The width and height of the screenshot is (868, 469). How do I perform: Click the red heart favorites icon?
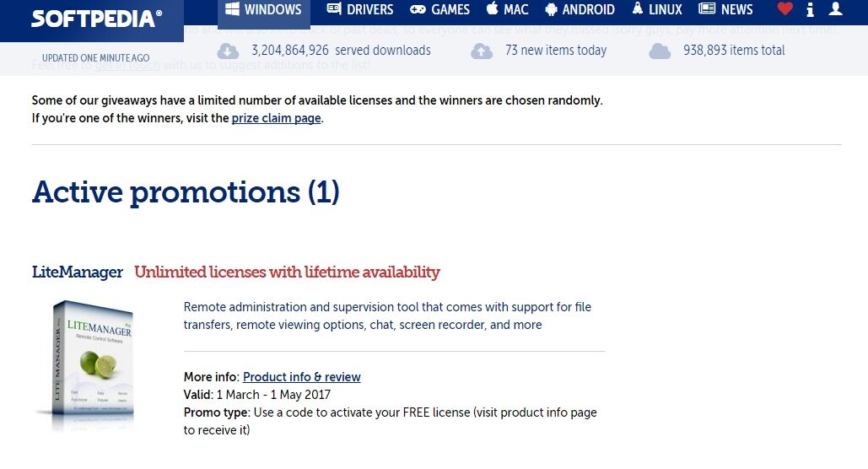click(785, 9)
